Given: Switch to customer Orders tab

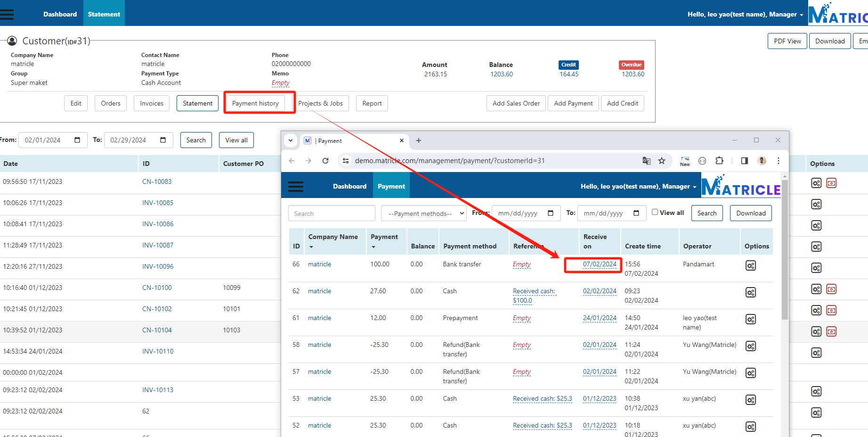Looking at the screenshot, I should (111, 103).
